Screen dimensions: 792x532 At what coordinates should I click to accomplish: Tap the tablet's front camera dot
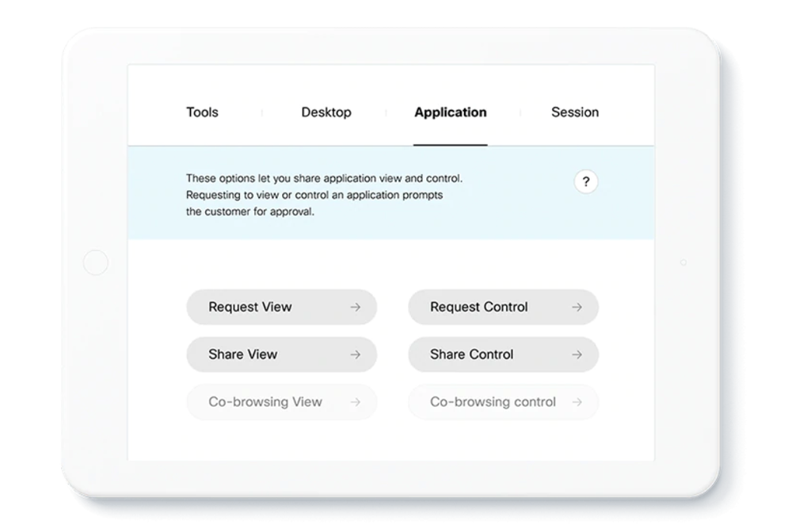(683, 262)
